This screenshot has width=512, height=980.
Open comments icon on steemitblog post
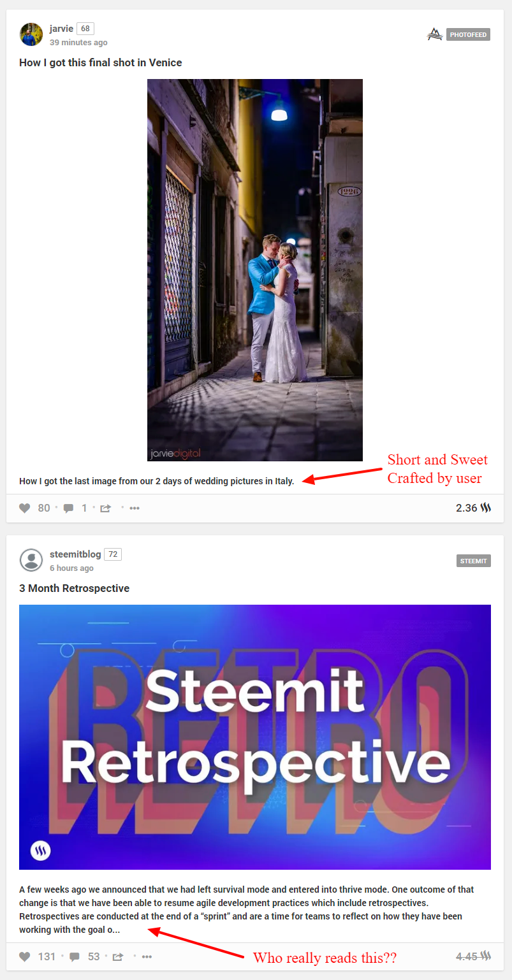[x=75, y=957]
